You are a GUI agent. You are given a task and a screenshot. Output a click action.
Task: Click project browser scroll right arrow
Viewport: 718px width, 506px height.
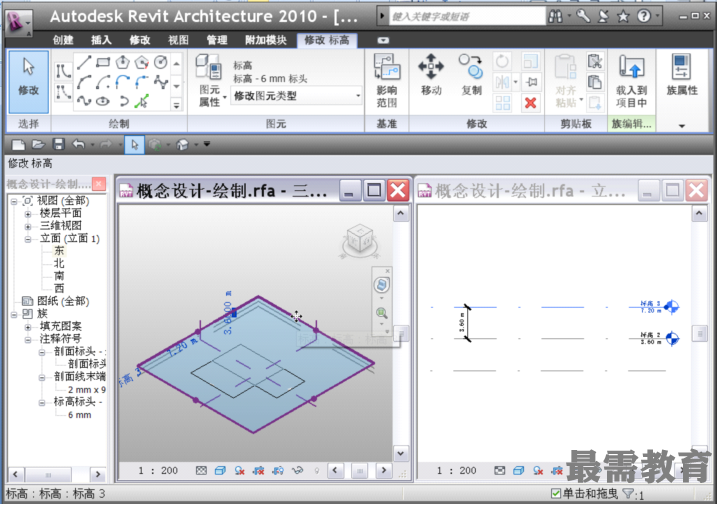[x=98, y=474]
